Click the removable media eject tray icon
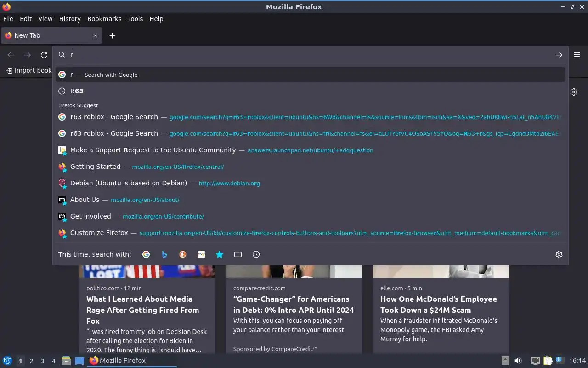The height and width of the screenshot is (368, 588). (x=505, y=361)
